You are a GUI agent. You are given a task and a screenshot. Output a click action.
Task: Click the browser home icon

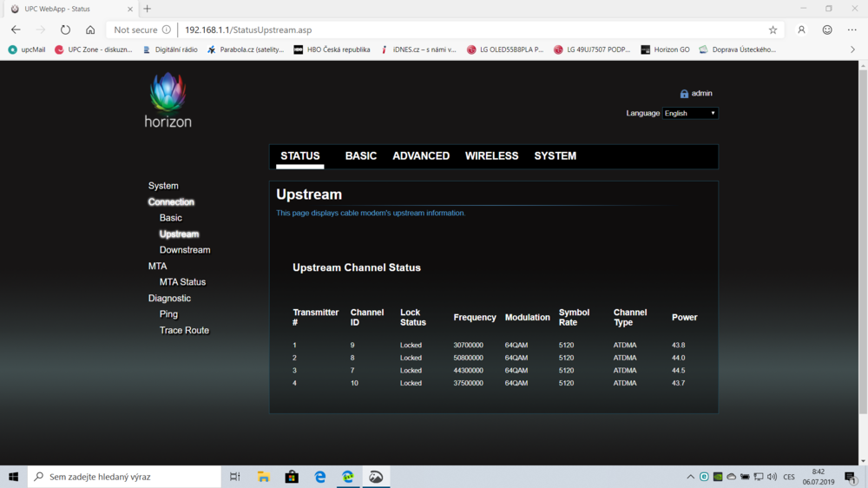click(90, 30)
